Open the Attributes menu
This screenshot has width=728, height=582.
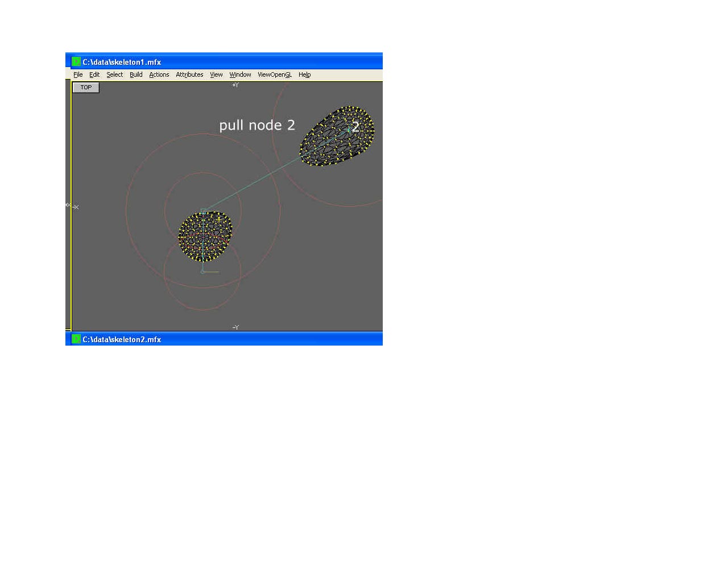pyautogui.click(x=189, y=74)
